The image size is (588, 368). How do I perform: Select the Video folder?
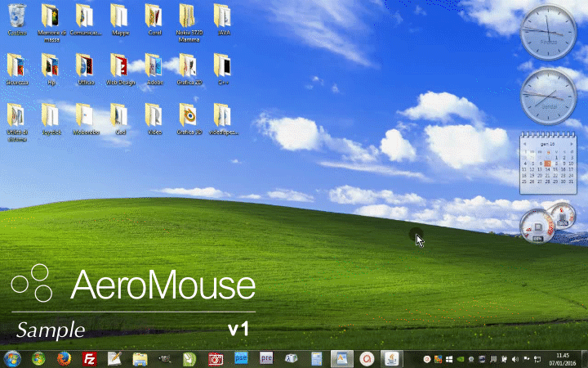click(154, 119)
